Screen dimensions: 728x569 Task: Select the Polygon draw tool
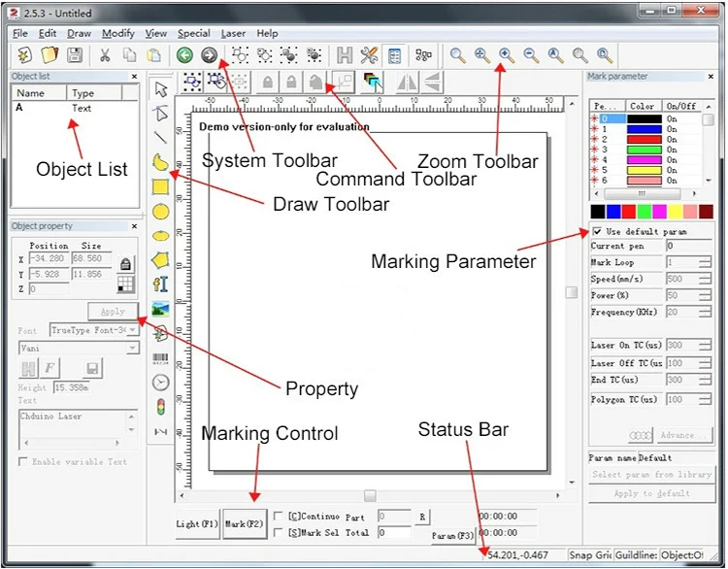[x=160, y=260]
